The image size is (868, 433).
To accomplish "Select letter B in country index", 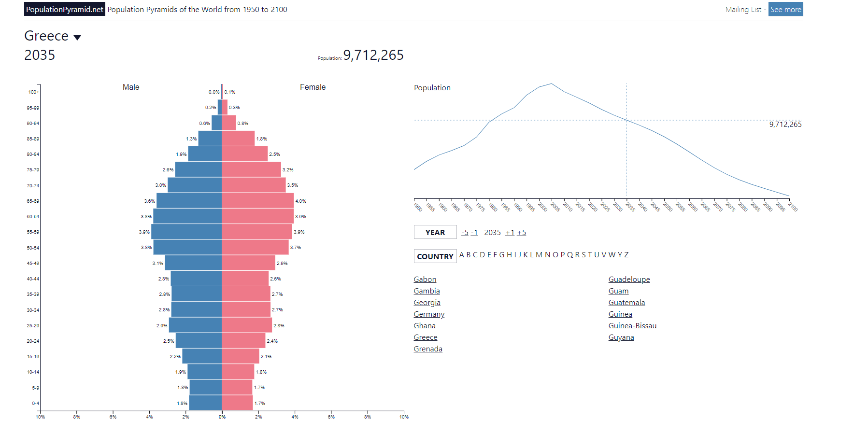I will (469, 255).
